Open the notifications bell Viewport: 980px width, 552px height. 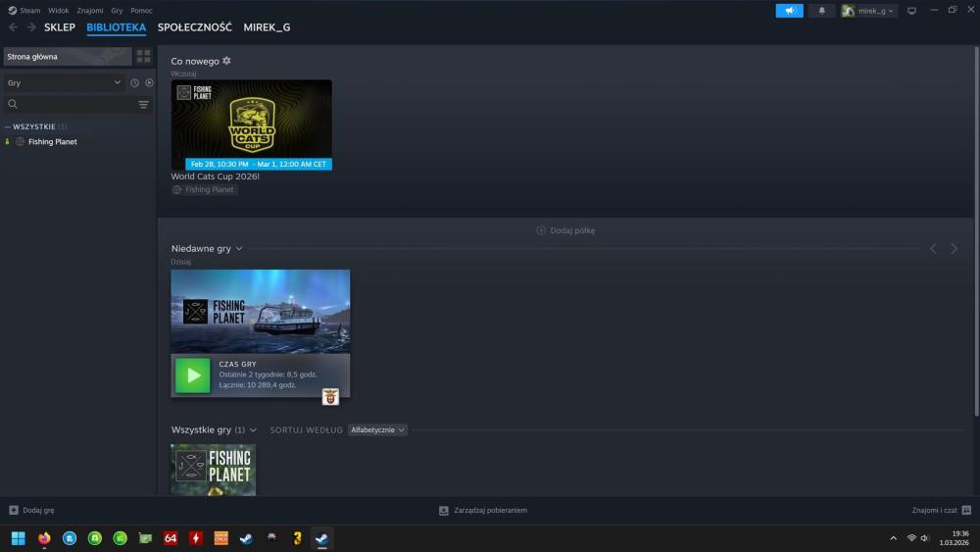[x=822, y=11]
